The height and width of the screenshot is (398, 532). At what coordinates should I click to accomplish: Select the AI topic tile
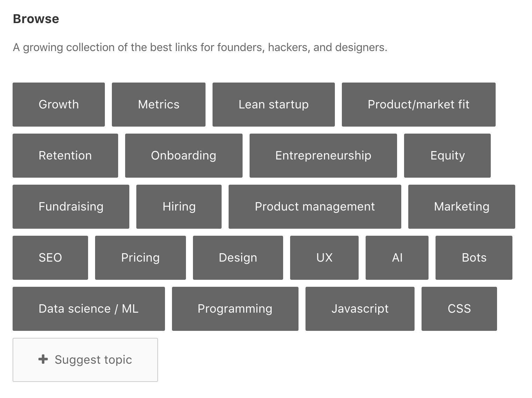[x=397, y=258]
